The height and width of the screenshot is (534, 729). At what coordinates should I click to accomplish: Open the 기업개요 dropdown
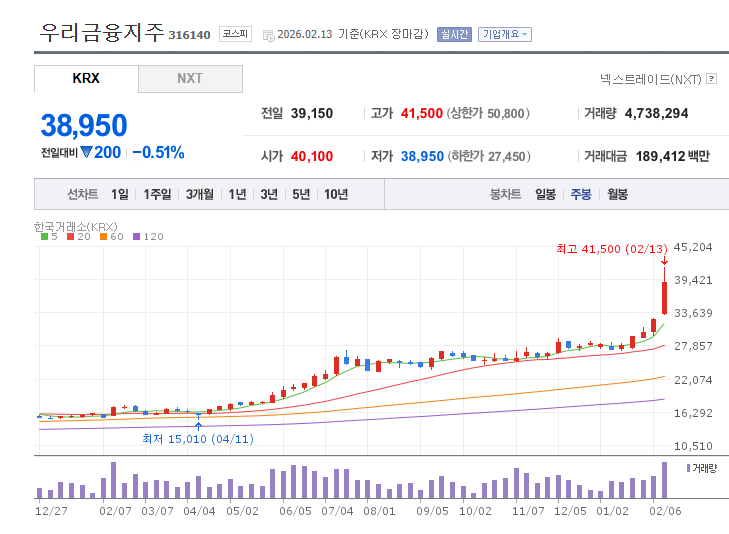pyautogui.click(x=505, y=34)
